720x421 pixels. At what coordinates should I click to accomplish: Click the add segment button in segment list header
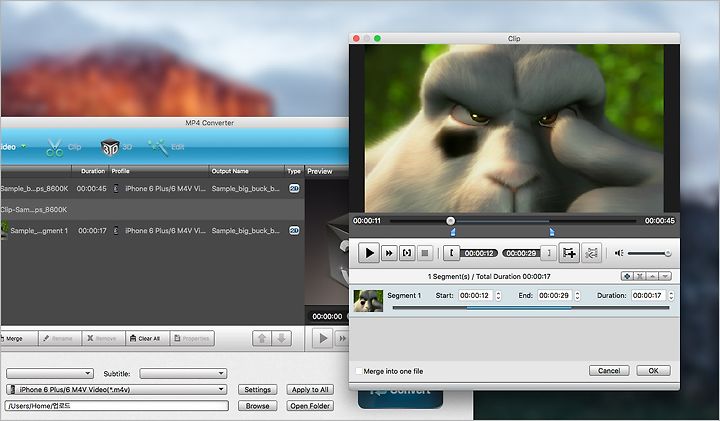627,276
